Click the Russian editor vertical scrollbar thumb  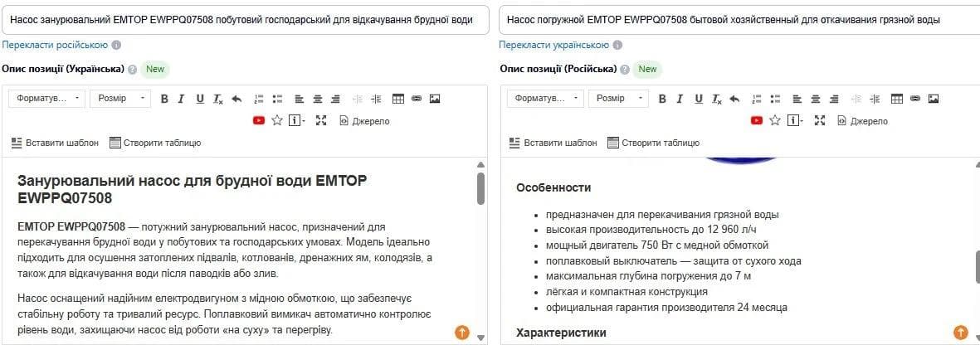pos(978,267)
